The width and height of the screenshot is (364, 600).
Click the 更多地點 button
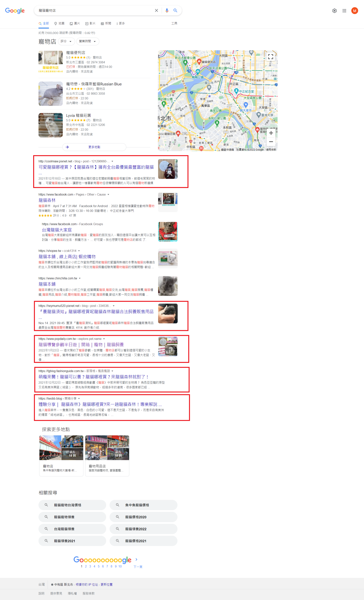coord(94,147)
